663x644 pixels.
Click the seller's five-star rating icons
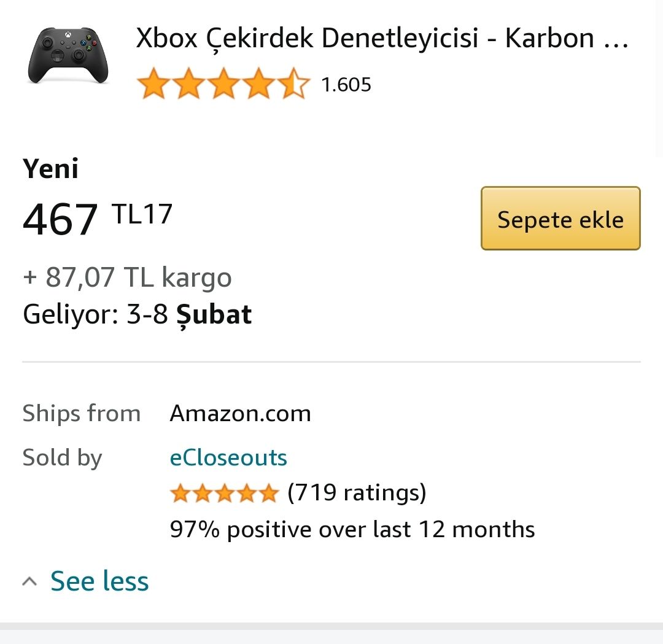tap(224, 493)
